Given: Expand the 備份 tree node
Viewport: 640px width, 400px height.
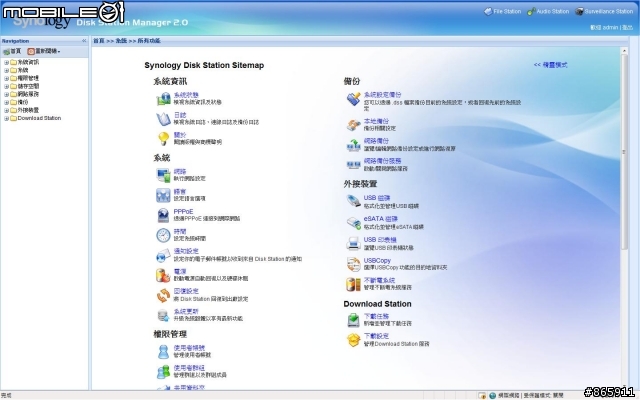Looking at the screenshot, I should click(6, 102).
